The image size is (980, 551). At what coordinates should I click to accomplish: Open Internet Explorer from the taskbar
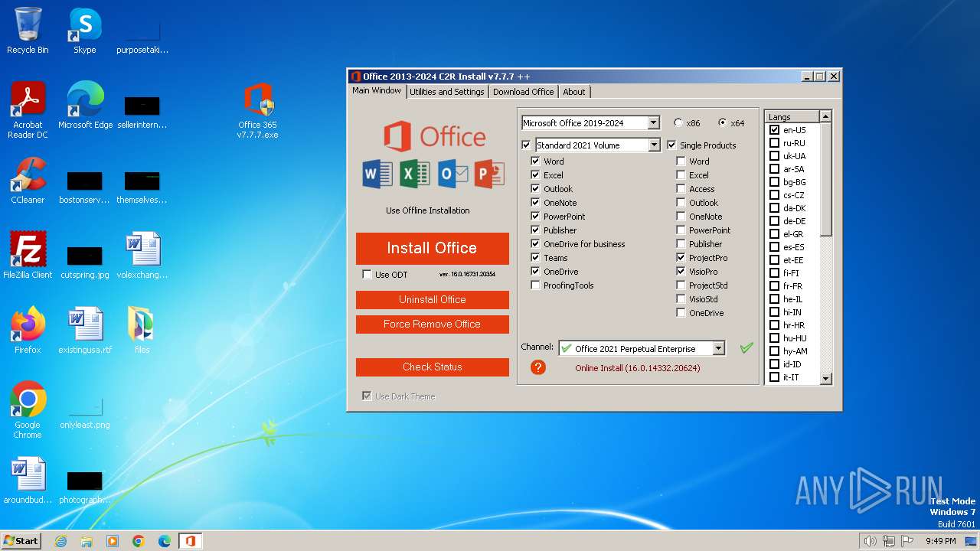[60, 541]
